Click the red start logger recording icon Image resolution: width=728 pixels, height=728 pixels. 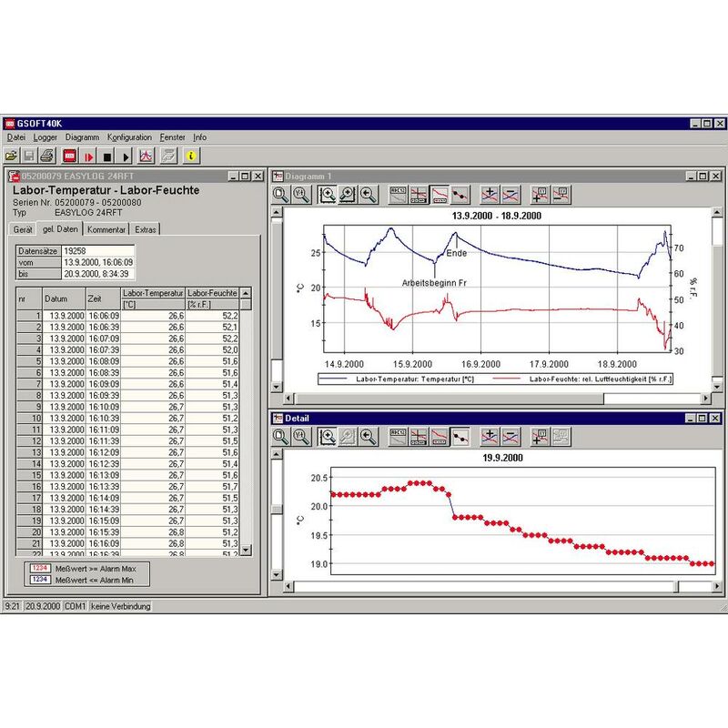(x=89, y=156)
